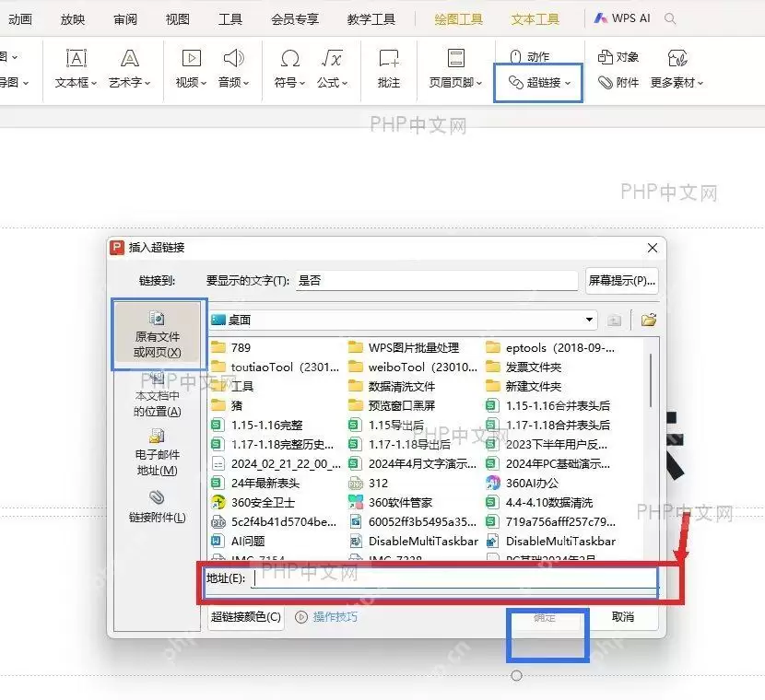
Task: Open the 视图 tab
Action: point(178,19)
